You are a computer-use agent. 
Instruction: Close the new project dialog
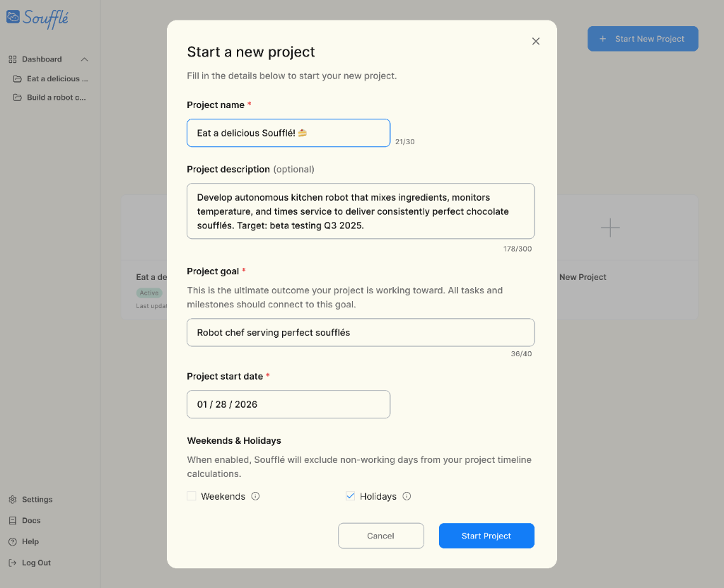(536, 41)
